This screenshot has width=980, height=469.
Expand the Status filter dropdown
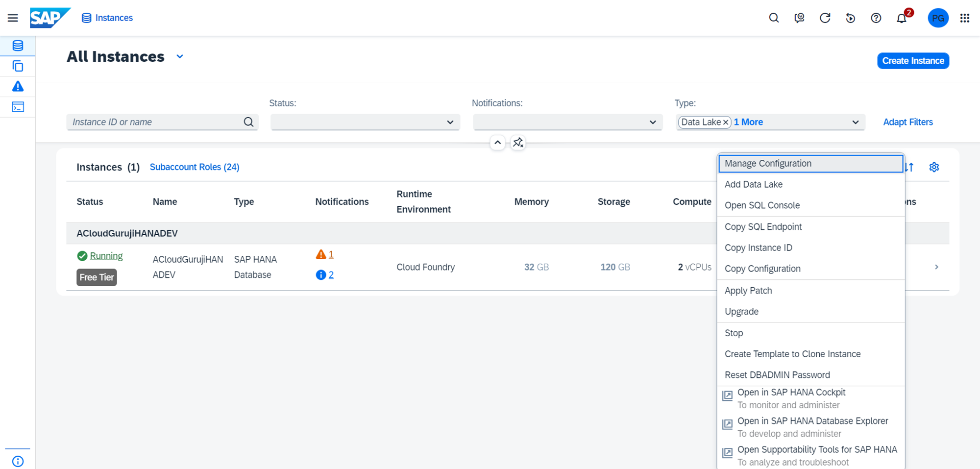[450, 122]
